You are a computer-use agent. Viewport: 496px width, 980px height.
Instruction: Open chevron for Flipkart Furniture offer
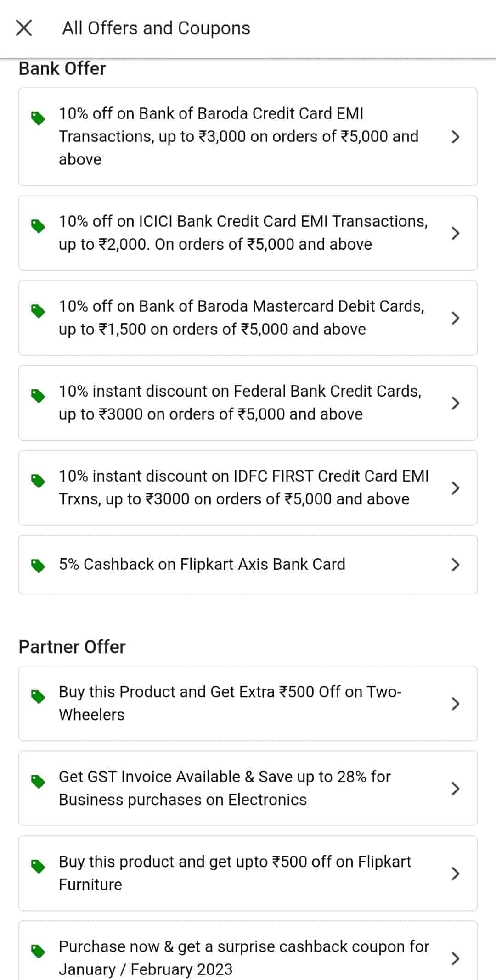(x=455, y=874)
